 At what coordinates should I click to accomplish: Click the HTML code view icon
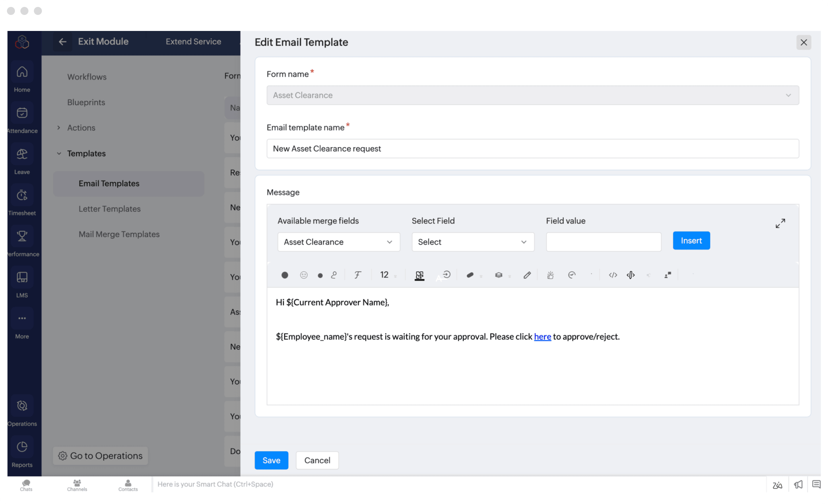[x=613, y=275]
